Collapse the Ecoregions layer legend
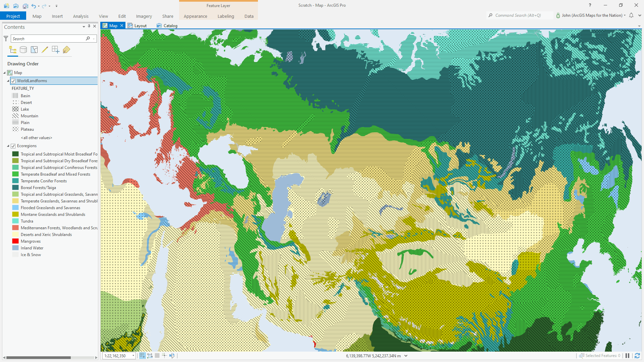Screen dimensions: 644x362 tap(8, 146)
